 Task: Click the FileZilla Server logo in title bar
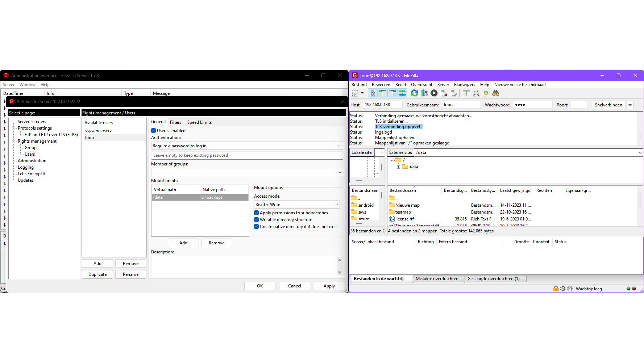click(x=6, y=75)
